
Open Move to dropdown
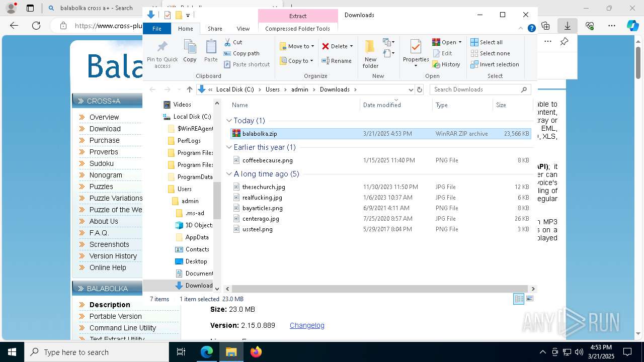click(297, 46)
